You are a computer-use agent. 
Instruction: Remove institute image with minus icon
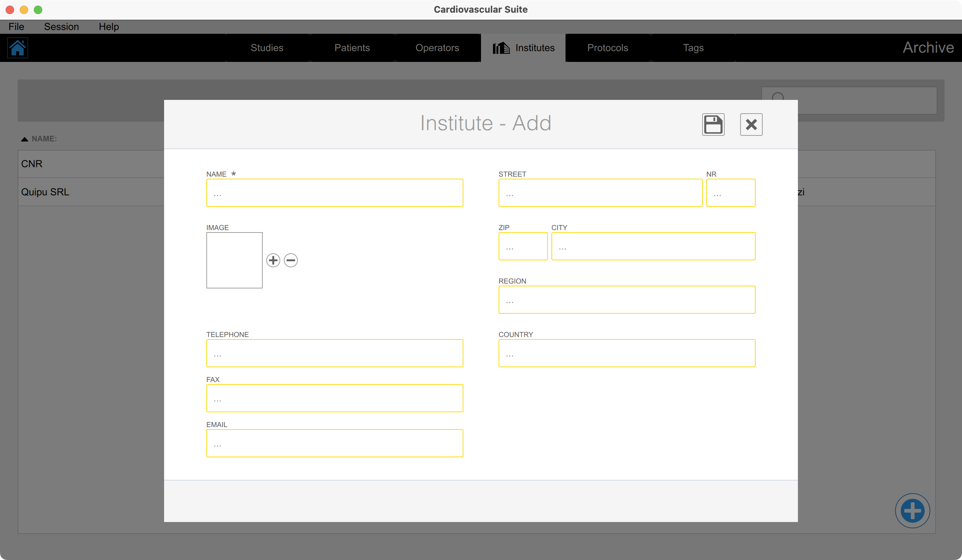click(291, 260)
